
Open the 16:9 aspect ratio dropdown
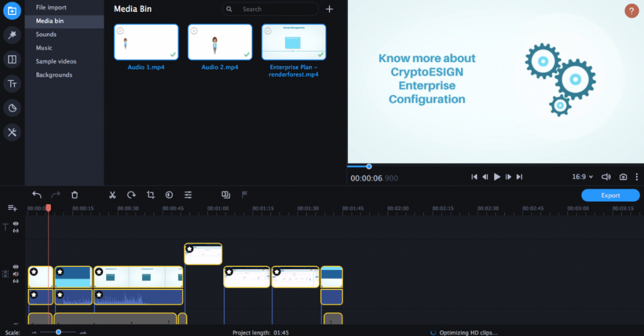pos(582,177)
